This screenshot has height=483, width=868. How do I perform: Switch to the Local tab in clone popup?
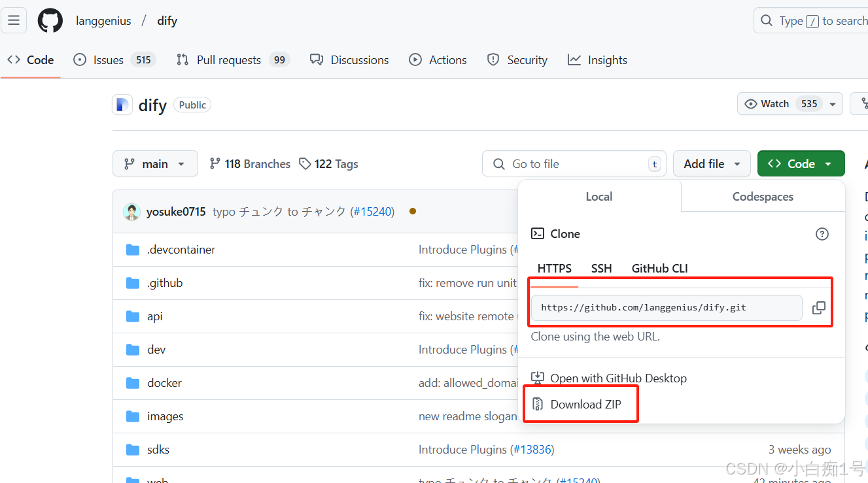click(599, 197)
